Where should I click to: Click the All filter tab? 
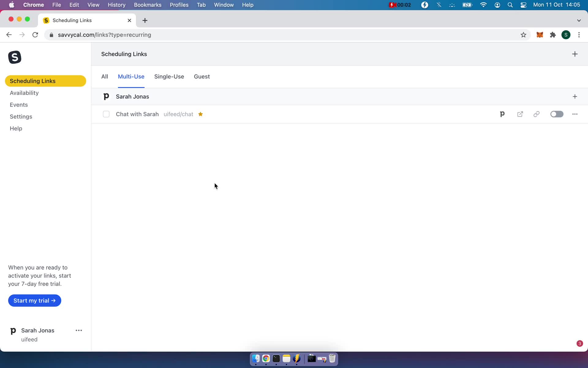point(104,76)
